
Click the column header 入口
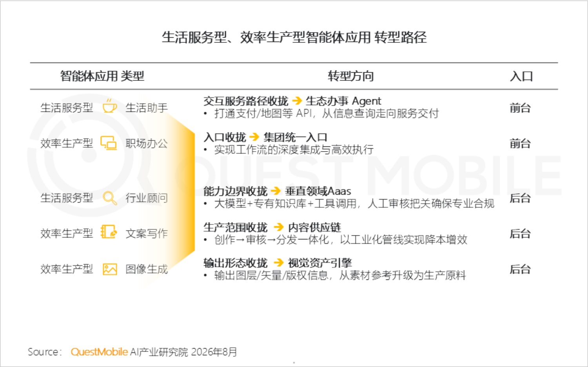tap(521, 76)
